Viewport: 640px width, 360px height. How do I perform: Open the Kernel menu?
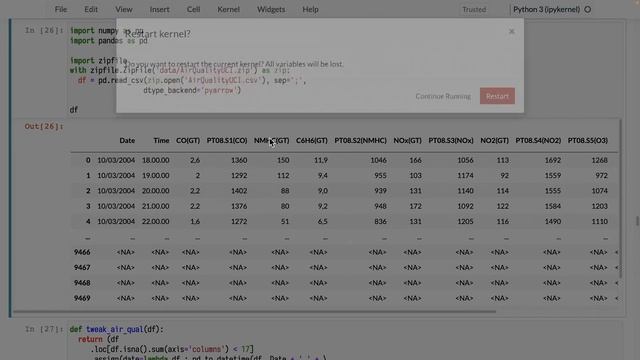(x=229, y=9)
